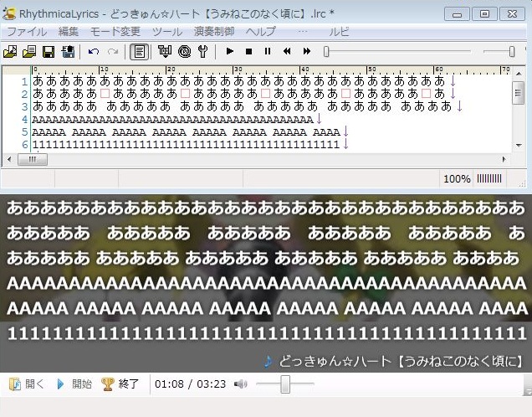Image resolution: width=532 pixels, height=417 pixels.
Task: Click editor vertical scrollbar down arrow
Action: point(519,146)
